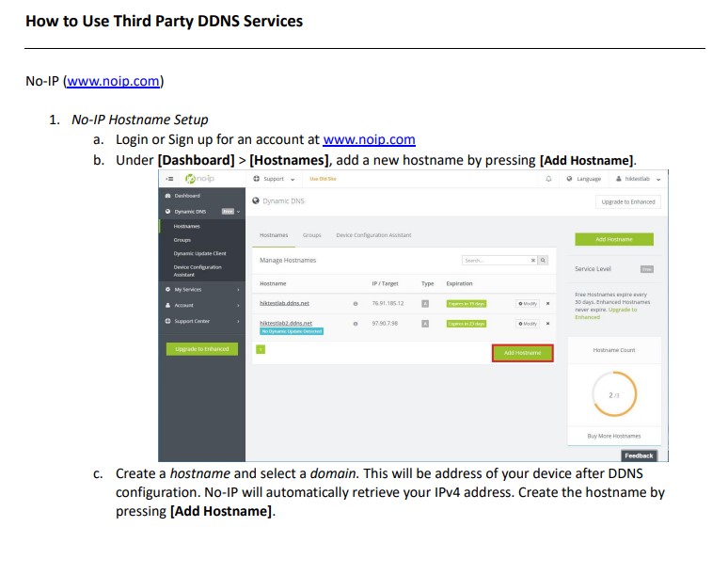The height and width of the screenshot is (575, 728).
Task: Follow the www.noip.com link in step a
Action: click(x=369, y=139)
